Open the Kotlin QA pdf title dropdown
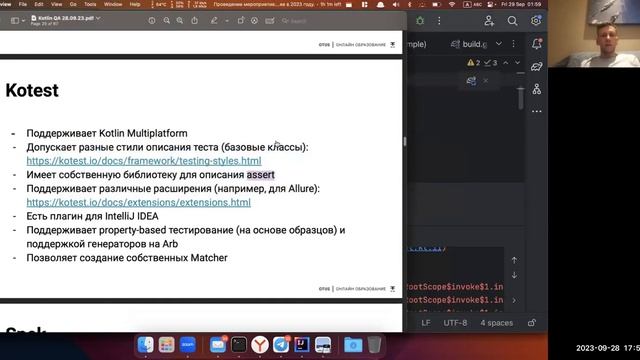The height and width of the screenshot is (360, 640). [98, 18]
